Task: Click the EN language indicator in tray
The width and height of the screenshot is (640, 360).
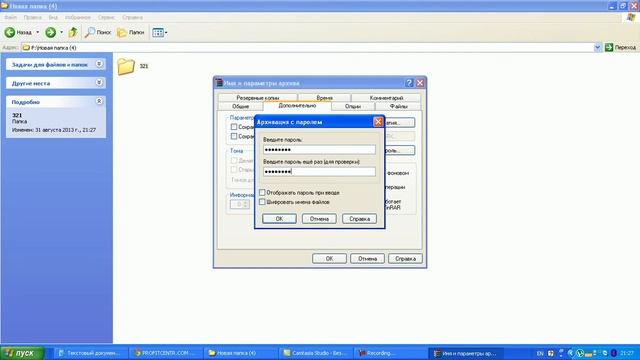Action: coord(540,353)
